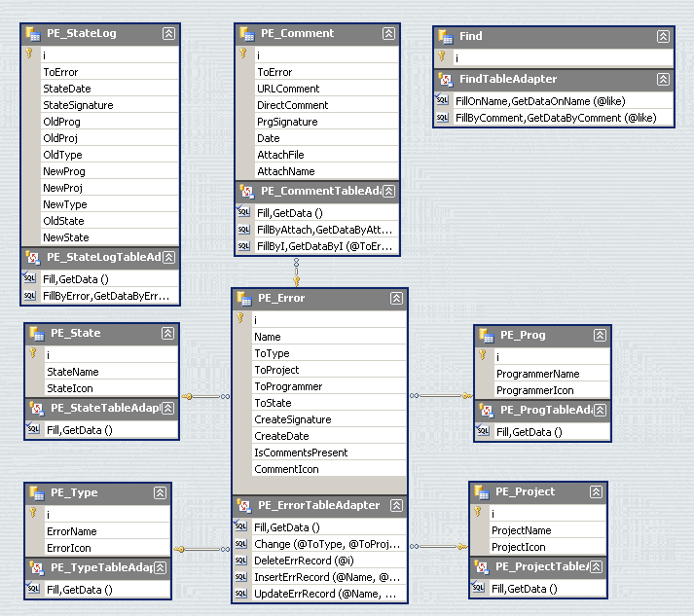Collapse the PE_Error table

pyautogui.click(x=396, y=298)
